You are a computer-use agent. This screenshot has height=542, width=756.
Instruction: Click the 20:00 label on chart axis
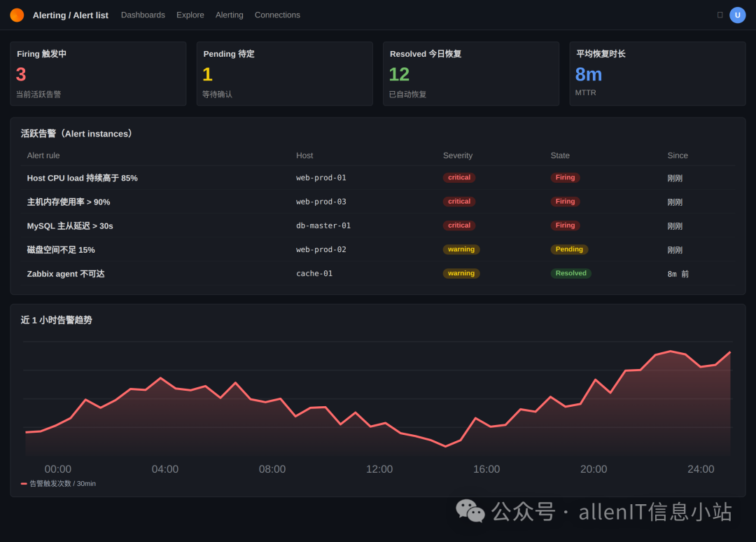(594, 468)
